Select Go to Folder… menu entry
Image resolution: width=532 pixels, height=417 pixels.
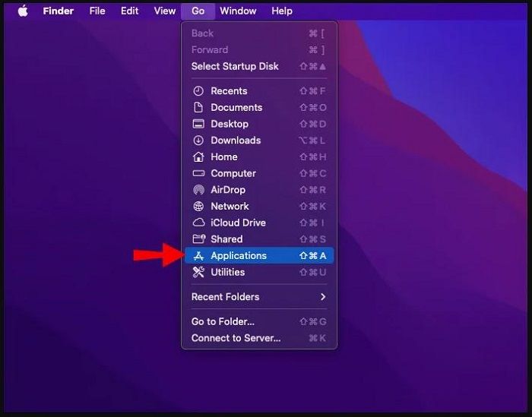coord(223,322)
